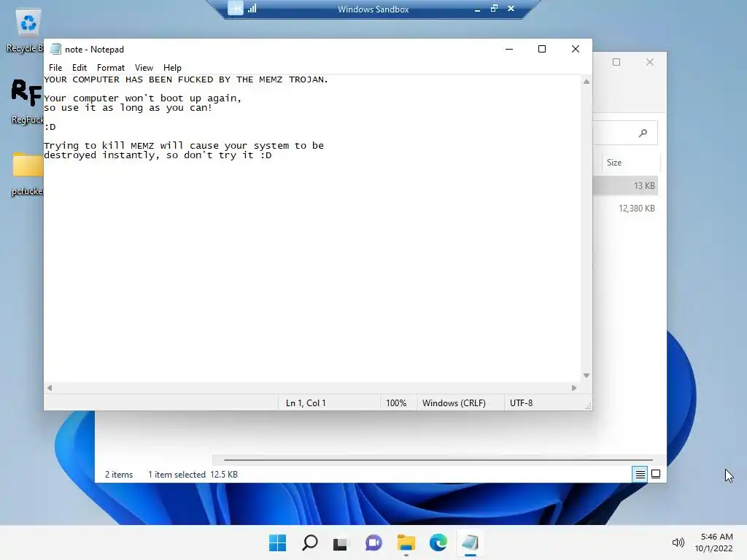Open taskbar Search
The image size is (747, 560).
click(309, 542)
